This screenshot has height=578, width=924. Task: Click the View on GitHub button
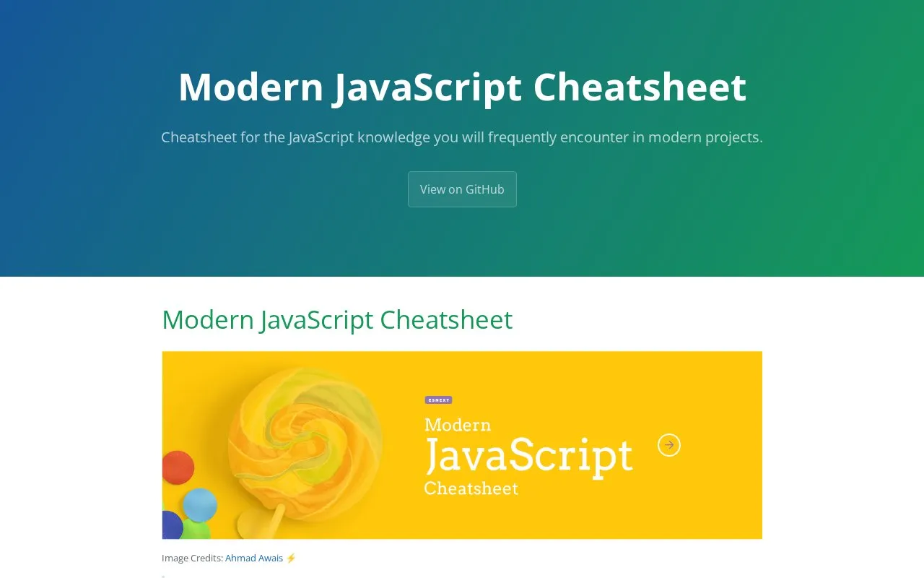click(x=462, y=189)
